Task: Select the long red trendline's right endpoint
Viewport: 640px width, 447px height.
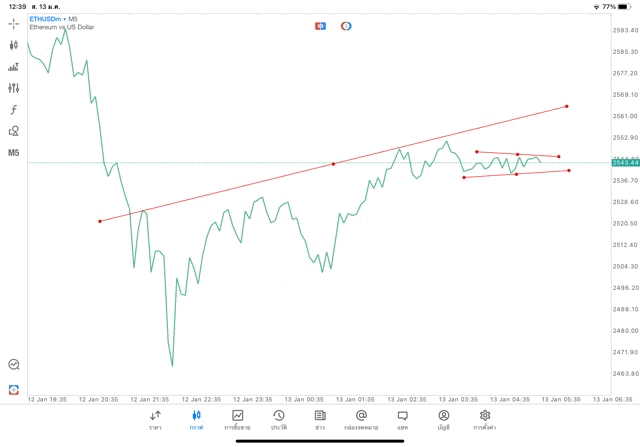Action: 567,106
